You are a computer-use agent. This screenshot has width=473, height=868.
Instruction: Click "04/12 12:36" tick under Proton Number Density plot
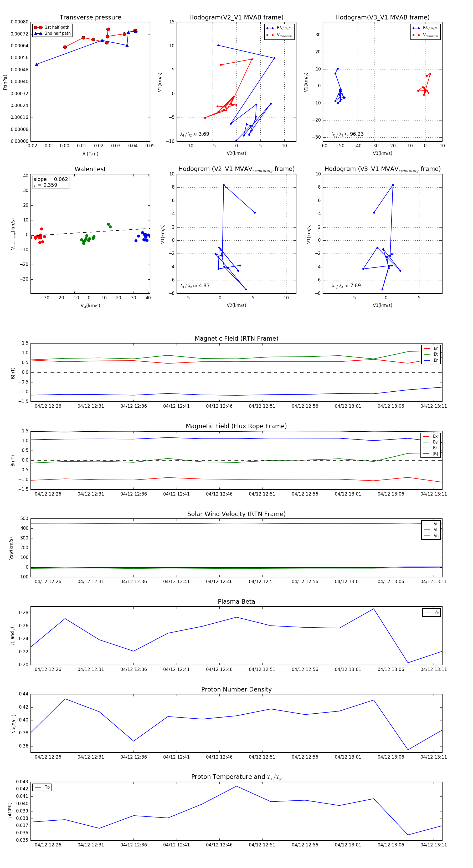(134, 757)
